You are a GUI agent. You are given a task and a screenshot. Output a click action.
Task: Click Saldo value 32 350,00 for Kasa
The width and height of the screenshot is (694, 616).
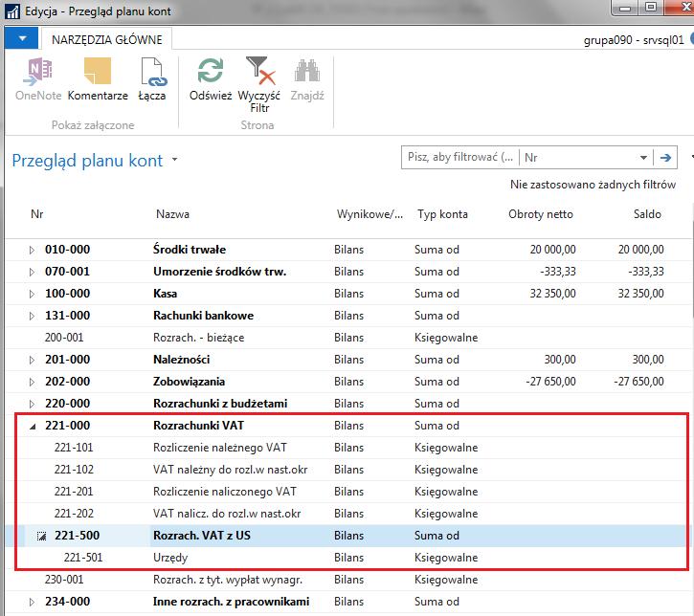[641, 294]
